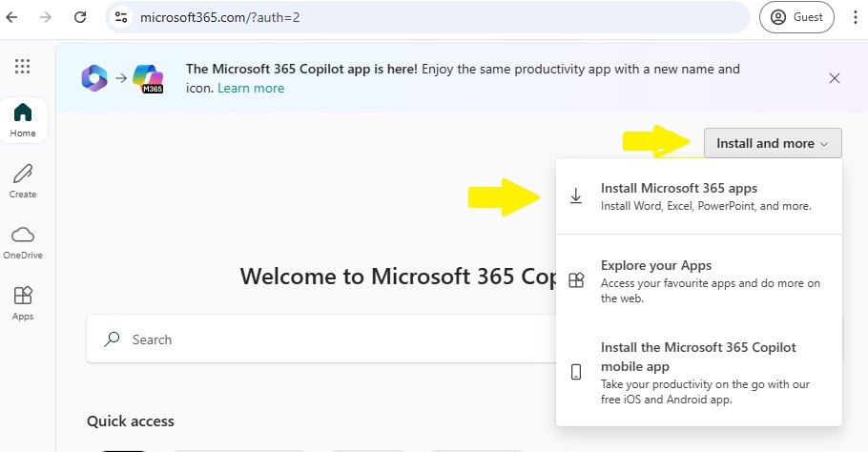Go back with the browser back arrow
Image resolution: width=868 pixels, height=452 pixels.
coord(11,17)
